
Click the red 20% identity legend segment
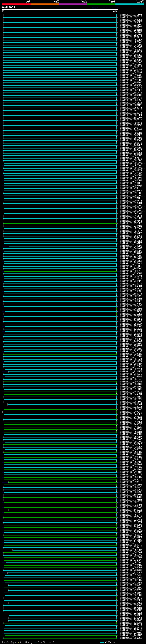click(x=16, y=4)
